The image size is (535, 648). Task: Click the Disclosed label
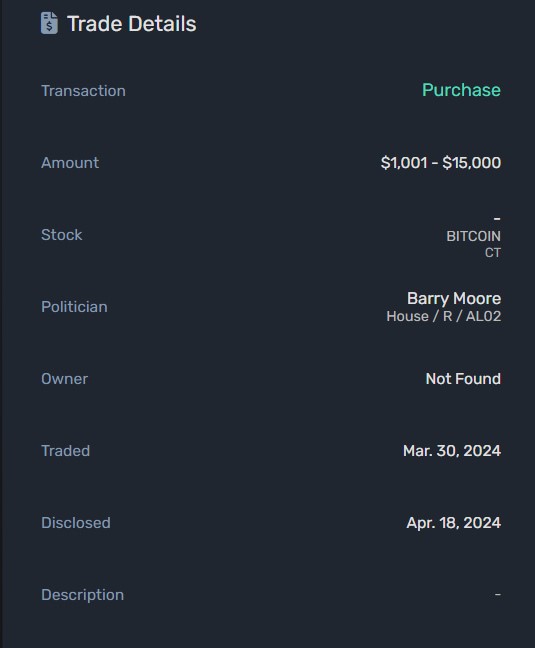coord(76,523)
